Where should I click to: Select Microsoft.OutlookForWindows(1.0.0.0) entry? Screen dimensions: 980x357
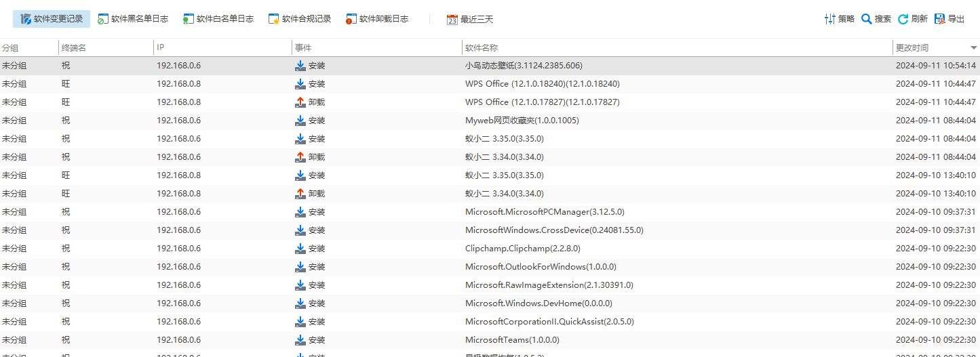click(x=541, y=267)
